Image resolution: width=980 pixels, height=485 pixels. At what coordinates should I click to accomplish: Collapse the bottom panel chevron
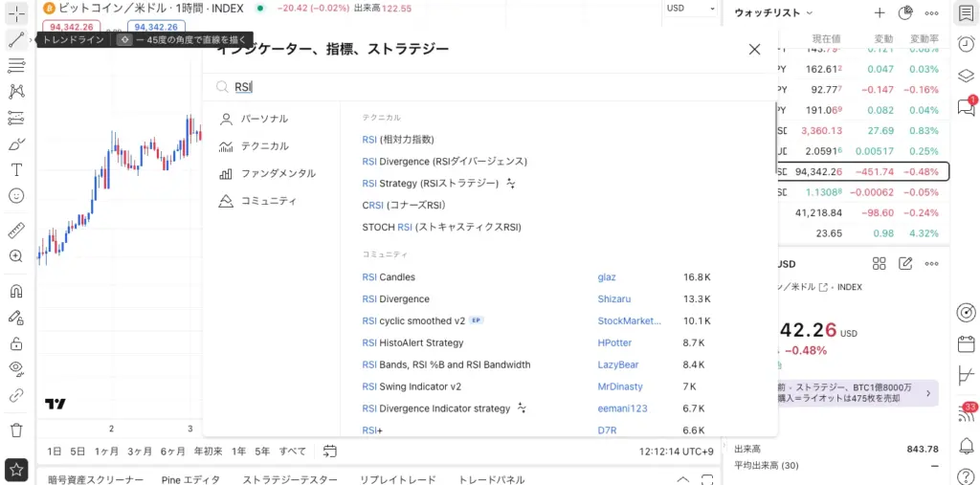pos(682,479)
